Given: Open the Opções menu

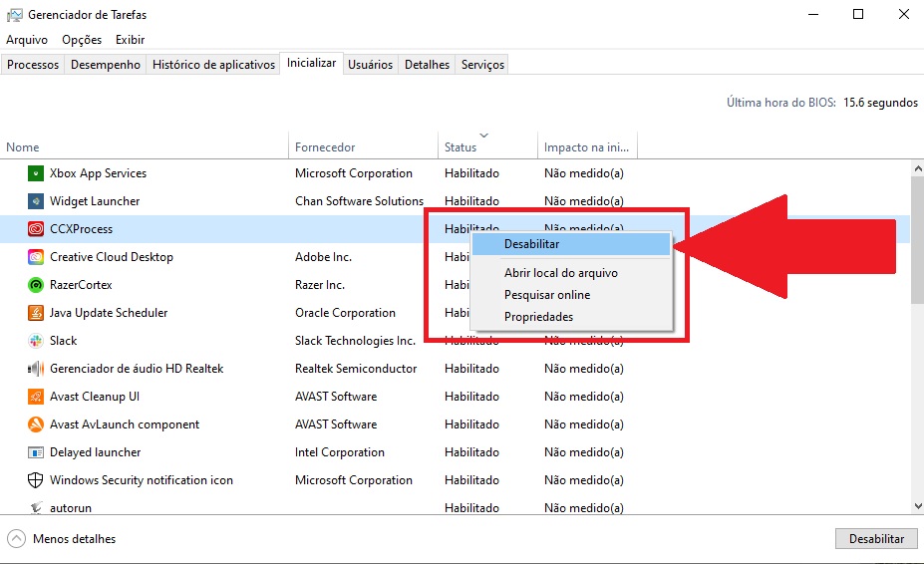Looking at the screenshot, I should pyautogui.click(x=82, y=40).
